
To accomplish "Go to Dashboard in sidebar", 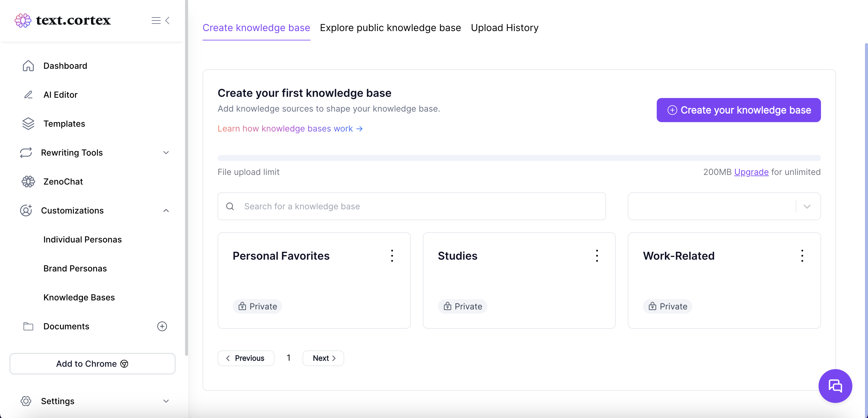I will (65, 66).
